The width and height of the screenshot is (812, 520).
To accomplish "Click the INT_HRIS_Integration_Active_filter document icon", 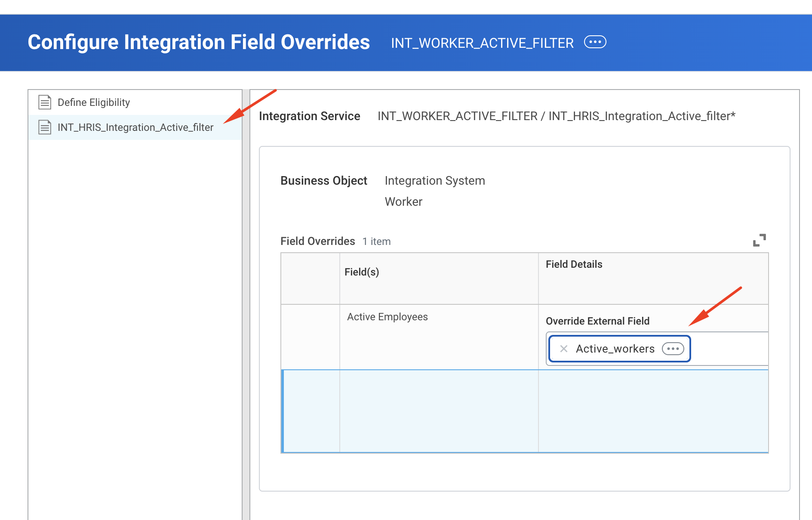I will [45, 127].
